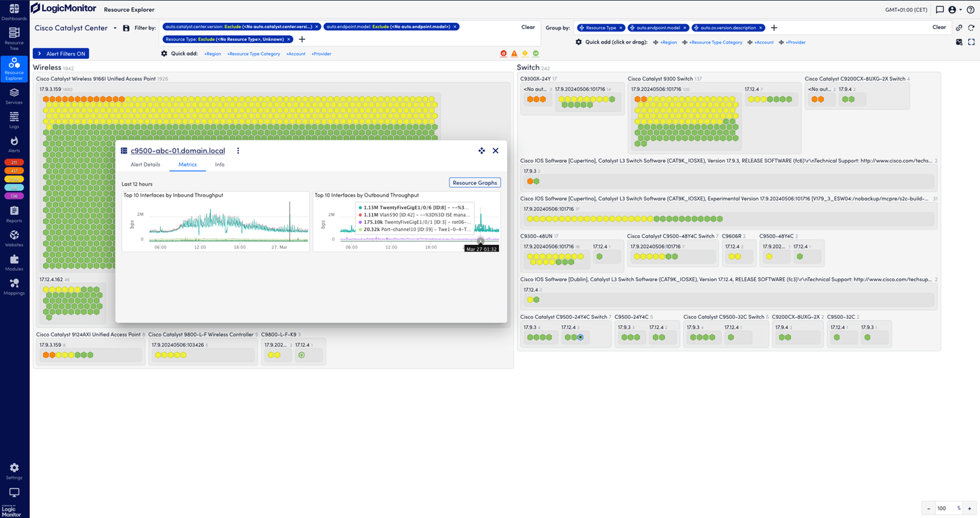This screenshot has height=518, width=980.
Task: Open Dashboards from the left sidebar
Action: click(x=14, y=12)
